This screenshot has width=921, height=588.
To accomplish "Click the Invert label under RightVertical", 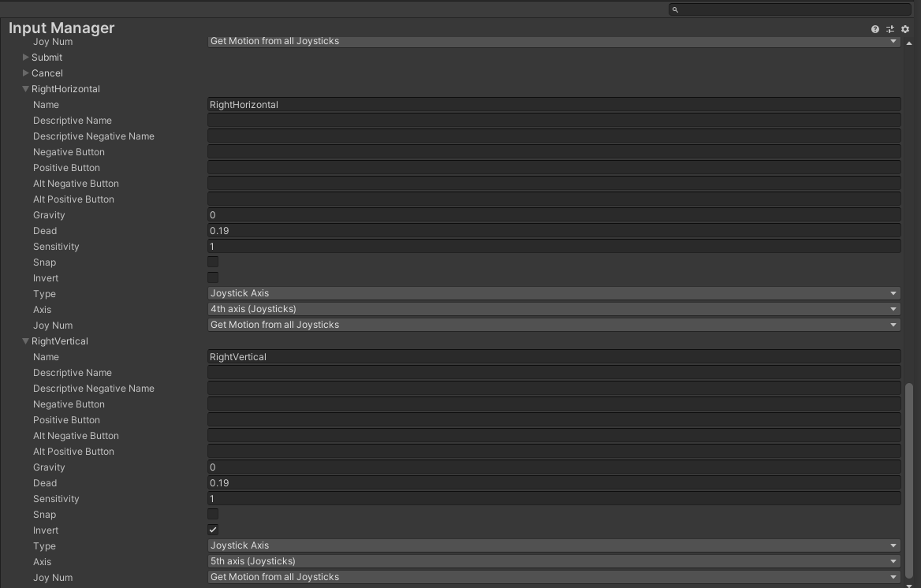I will [45, 530].
